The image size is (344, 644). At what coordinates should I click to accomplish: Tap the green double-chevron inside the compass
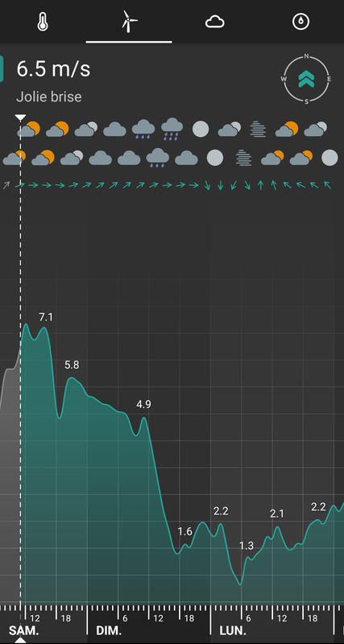click(307, 78)
